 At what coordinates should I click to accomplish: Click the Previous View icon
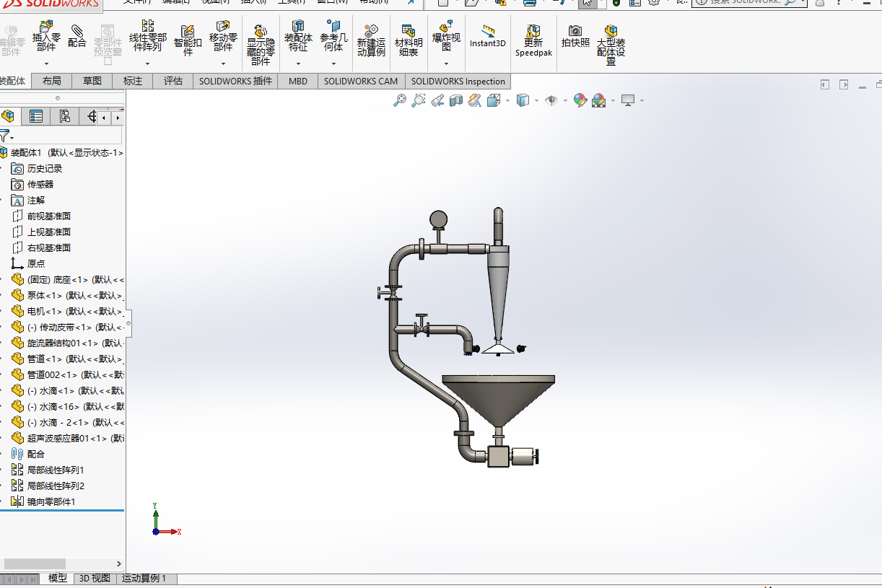[437, 101]
